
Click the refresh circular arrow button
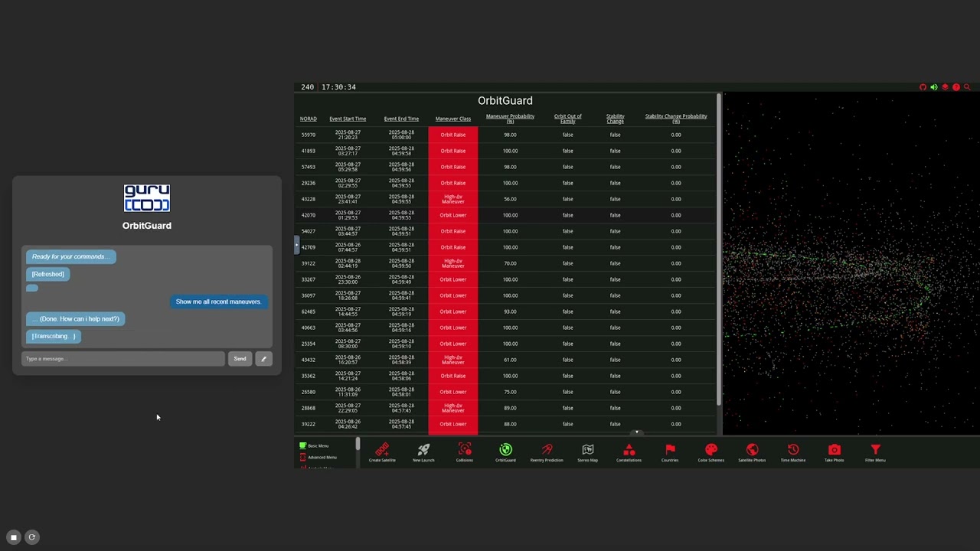(32, 537)
